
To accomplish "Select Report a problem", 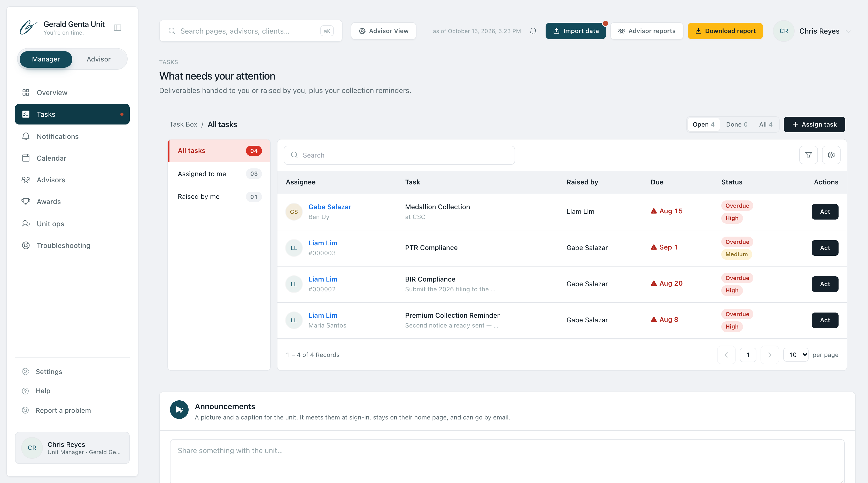I will click(72, 410).
